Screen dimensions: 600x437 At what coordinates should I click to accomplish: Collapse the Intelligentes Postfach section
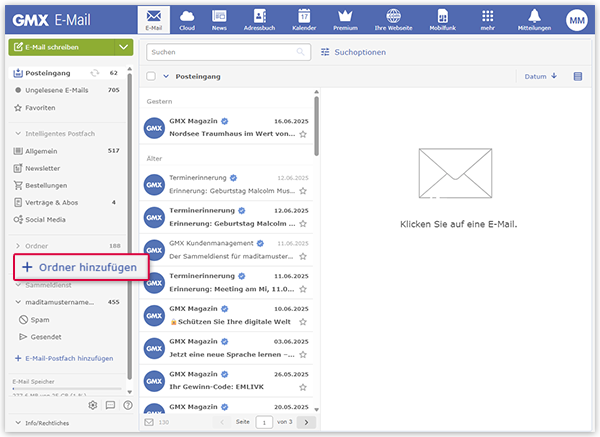[x=18, y=134]
